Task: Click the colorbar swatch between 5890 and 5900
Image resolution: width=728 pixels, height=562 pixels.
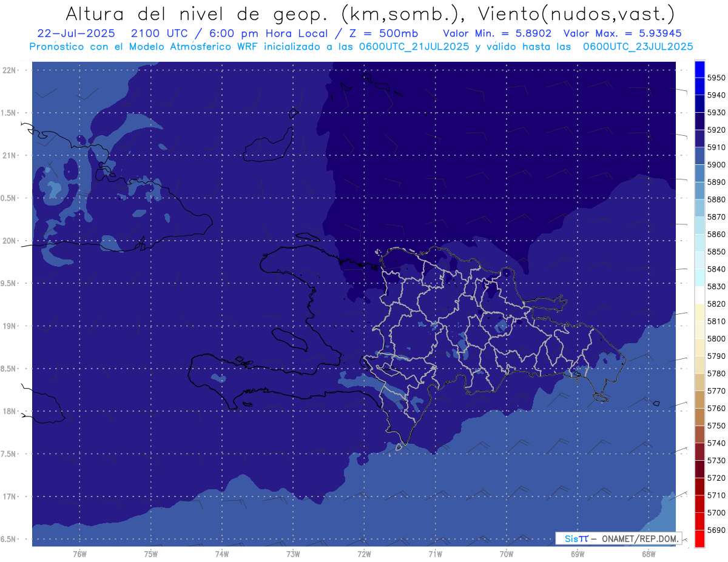Action: 699,173
